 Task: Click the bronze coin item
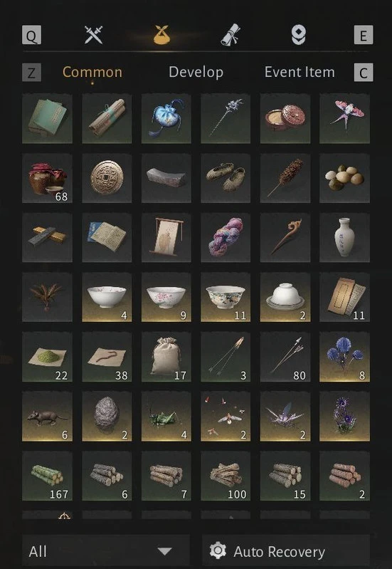click(x=107, y=178)
